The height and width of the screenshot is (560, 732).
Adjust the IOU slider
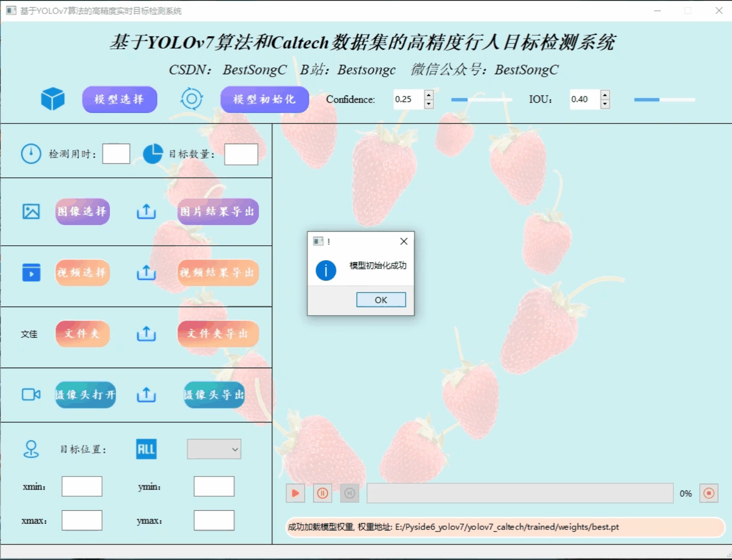pos(665,100)
